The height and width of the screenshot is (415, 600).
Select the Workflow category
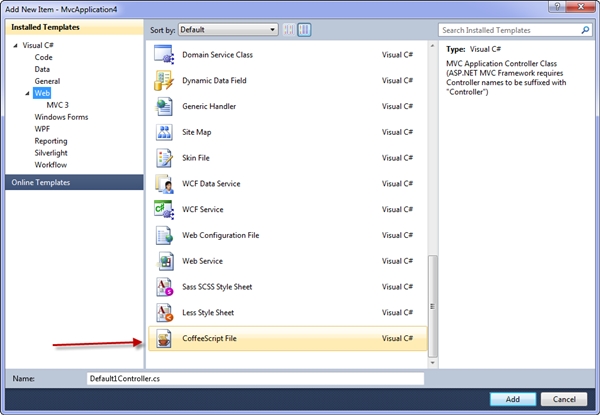pos(51,164)
